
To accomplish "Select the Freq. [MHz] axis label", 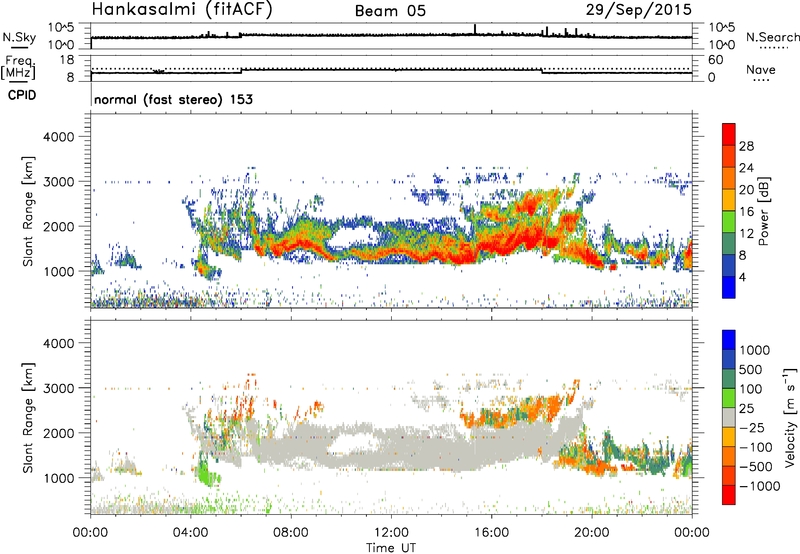I will (x=19, y=67).
